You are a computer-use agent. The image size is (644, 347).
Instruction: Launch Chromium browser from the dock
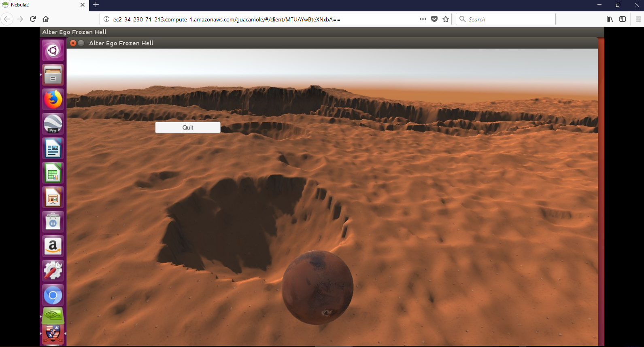(x=53, y=295)
